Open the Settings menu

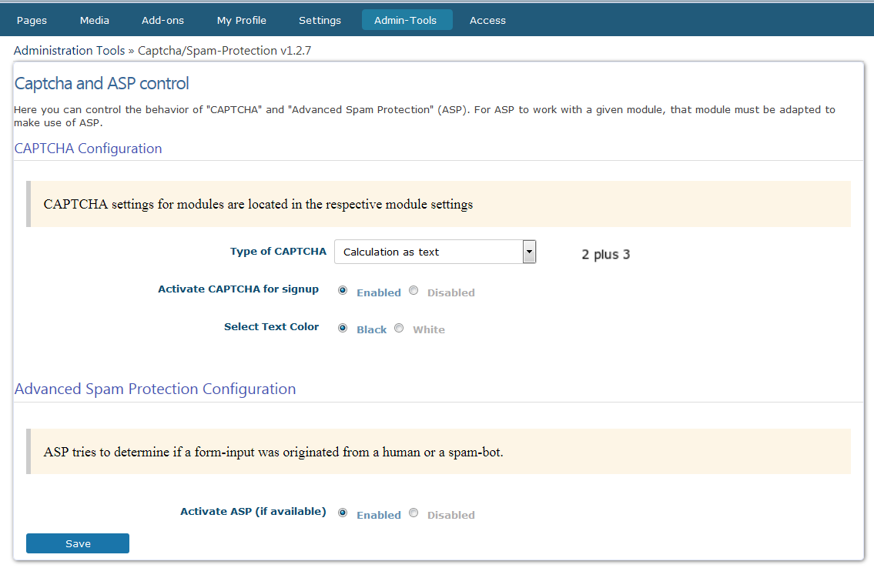pyautogui.click(x=320, y=21)
